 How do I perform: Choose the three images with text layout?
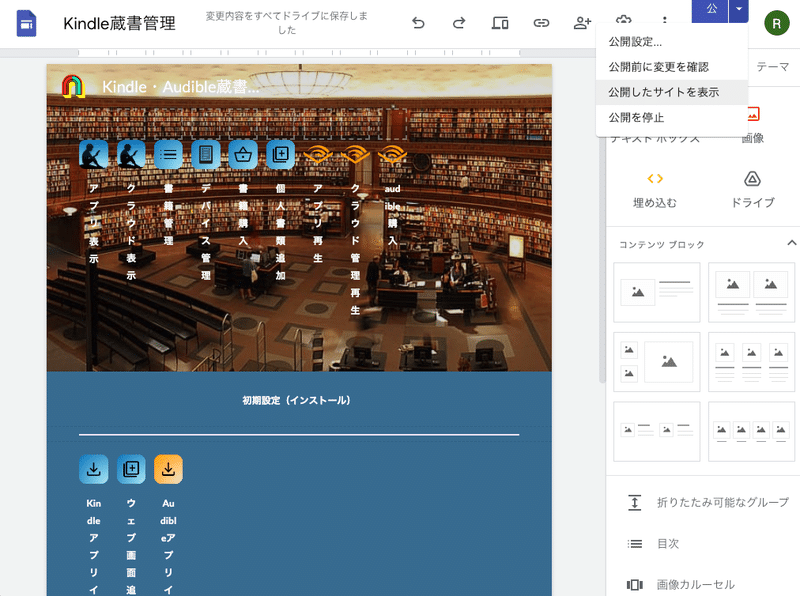[752, 362]
